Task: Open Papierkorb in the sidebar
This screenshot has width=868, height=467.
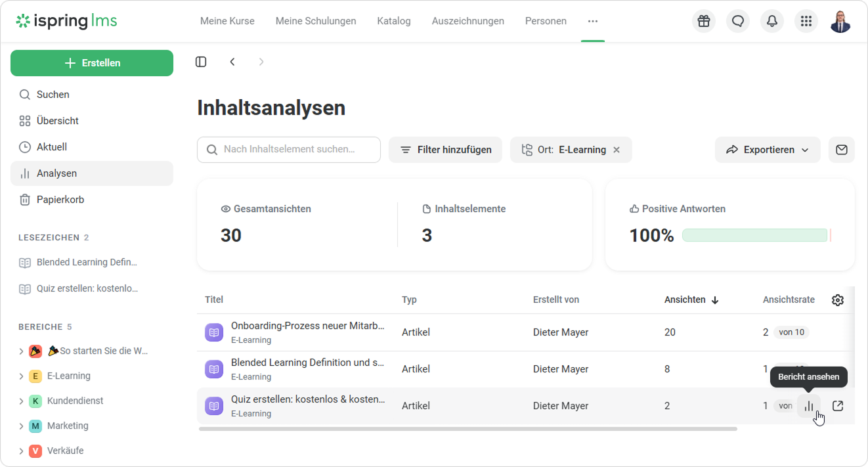Action: (x=92, y=200)
